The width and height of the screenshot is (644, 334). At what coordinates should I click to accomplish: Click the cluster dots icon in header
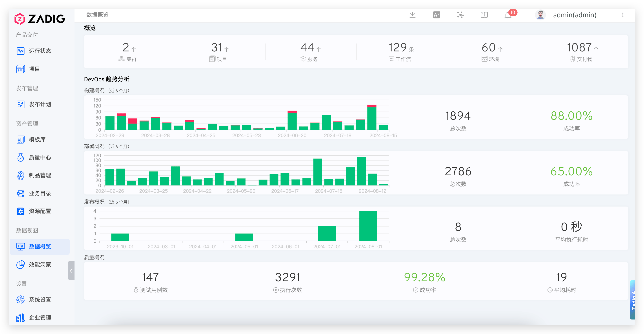pyautogui.click(x=460, y=15)
